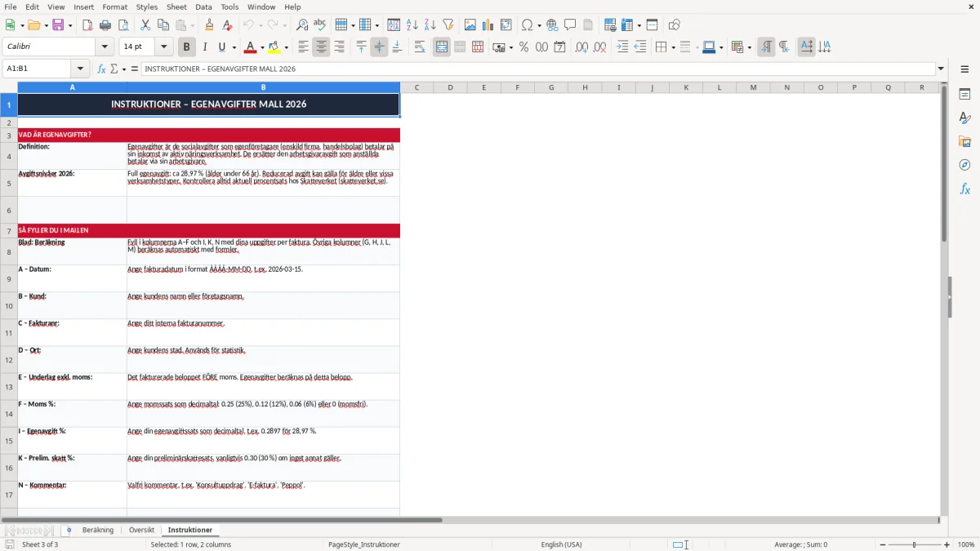Click the formula equals button

click(x=134, y=69)
